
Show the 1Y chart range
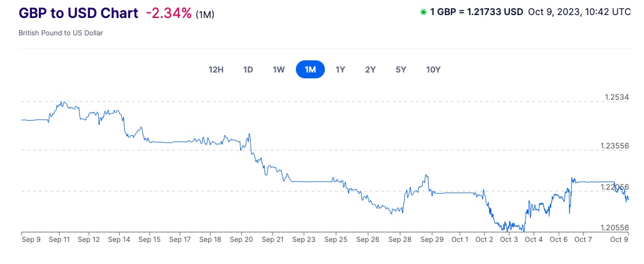(341, 70)
